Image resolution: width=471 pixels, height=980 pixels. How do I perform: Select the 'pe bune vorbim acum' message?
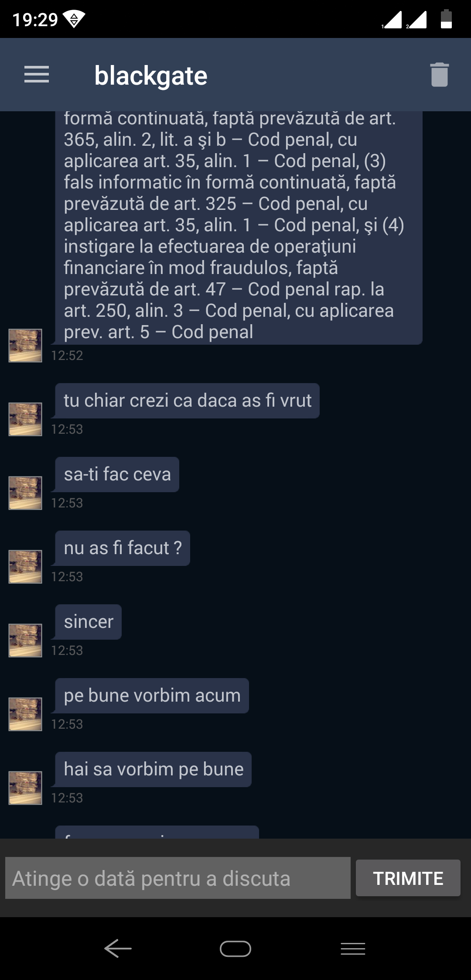152,696
